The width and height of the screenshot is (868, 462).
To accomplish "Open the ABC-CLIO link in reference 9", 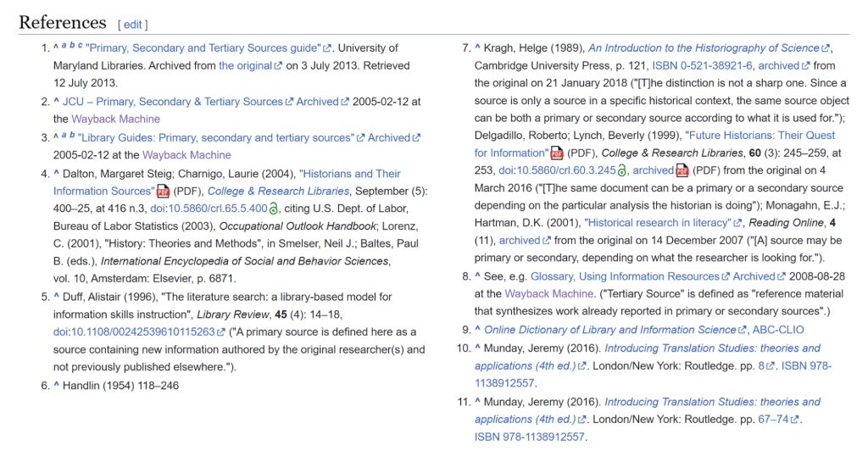I will point(779,330).
